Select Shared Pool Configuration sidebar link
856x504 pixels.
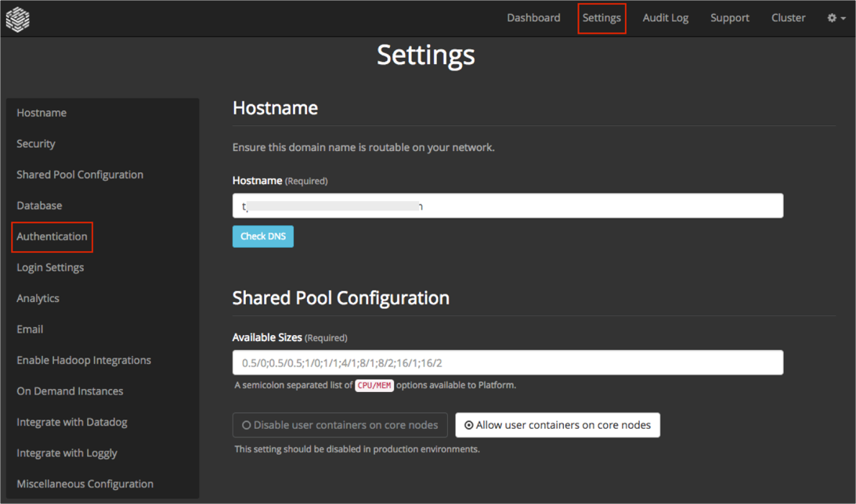[80, 175]
